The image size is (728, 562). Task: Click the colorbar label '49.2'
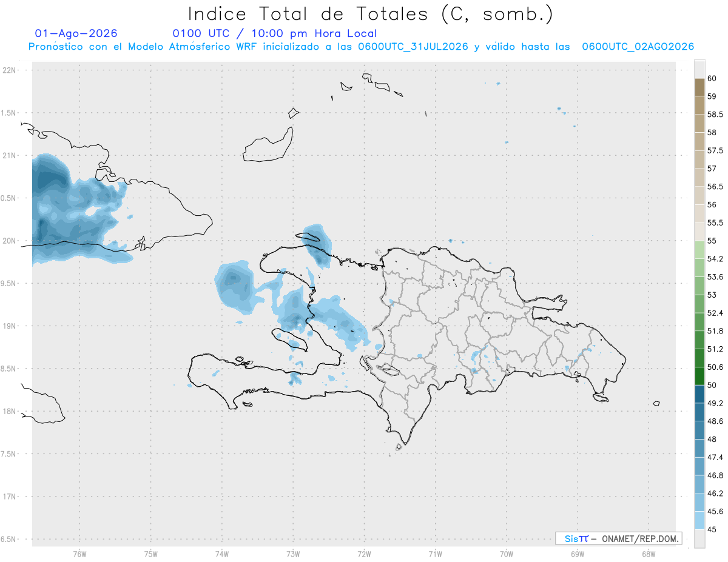pyautogui.click(x=715, y=403)
